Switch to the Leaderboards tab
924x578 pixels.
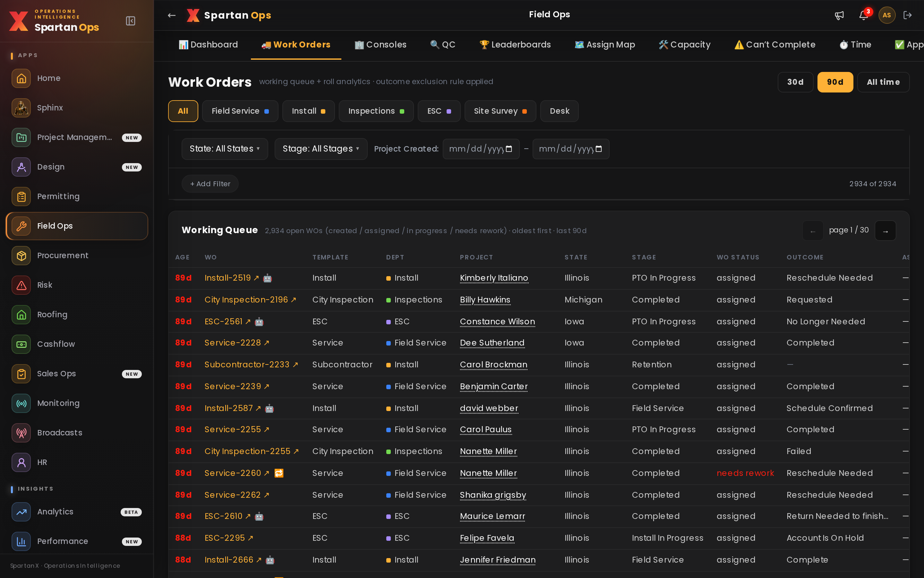(x=515, y=45)
